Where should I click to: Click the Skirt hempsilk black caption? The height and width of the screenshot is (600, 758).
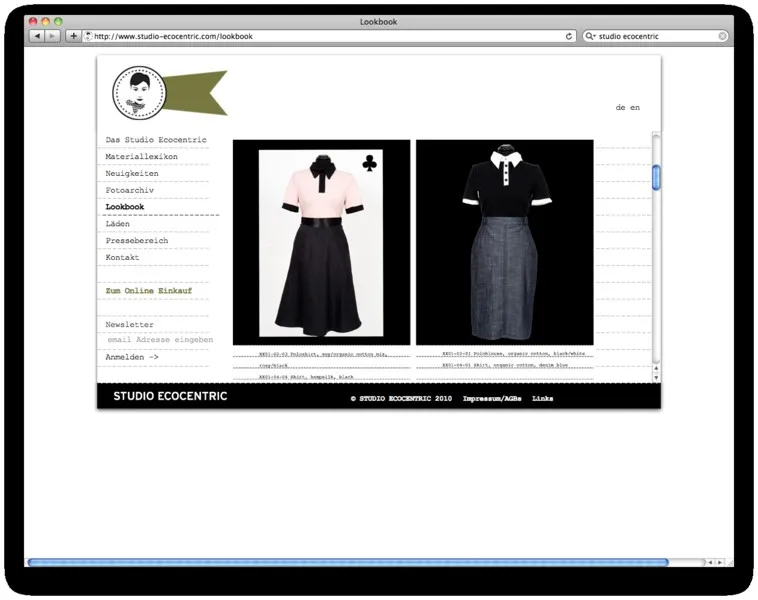tap(306, 377)
